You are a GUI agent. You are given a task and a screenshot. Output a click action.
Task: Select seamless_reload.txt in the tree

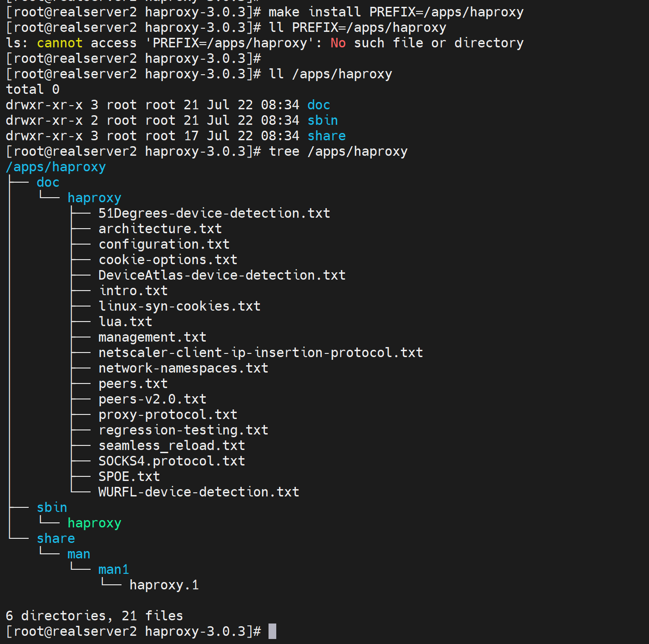click(x=172, y=445)
